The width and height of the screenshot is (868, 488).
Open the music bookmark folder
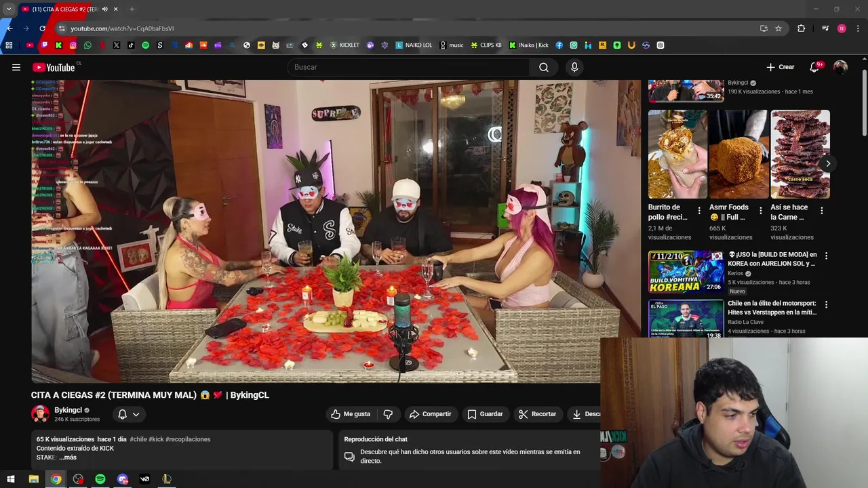click(x=452, y=45)
